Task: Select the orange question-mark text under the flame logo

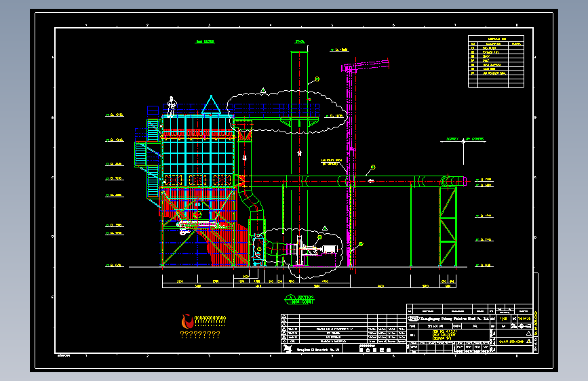Action: [200, 334]
